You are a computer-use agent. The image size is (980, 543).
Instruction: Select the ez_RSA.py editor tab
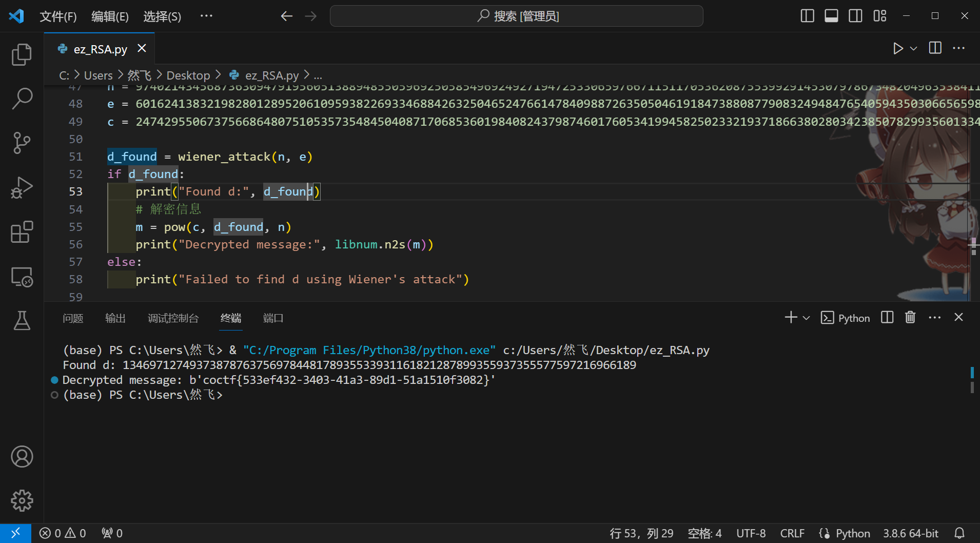(100, 49)
